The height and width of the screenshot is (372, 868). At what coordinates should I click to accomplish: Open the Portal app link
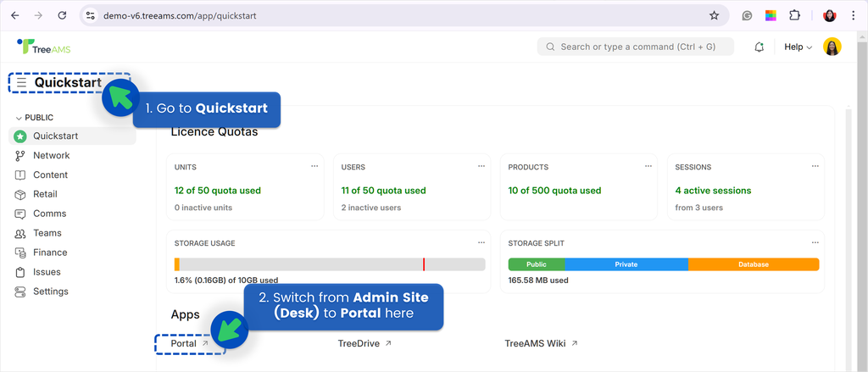[x=189, y=343]
